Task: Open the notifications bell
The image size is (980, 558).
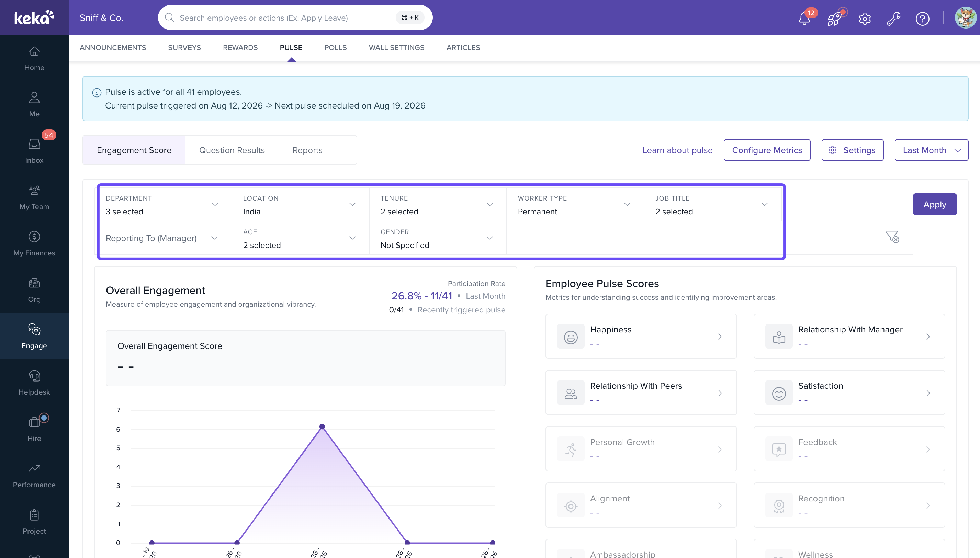Action: pyautogui.click(x=804, y=18)
